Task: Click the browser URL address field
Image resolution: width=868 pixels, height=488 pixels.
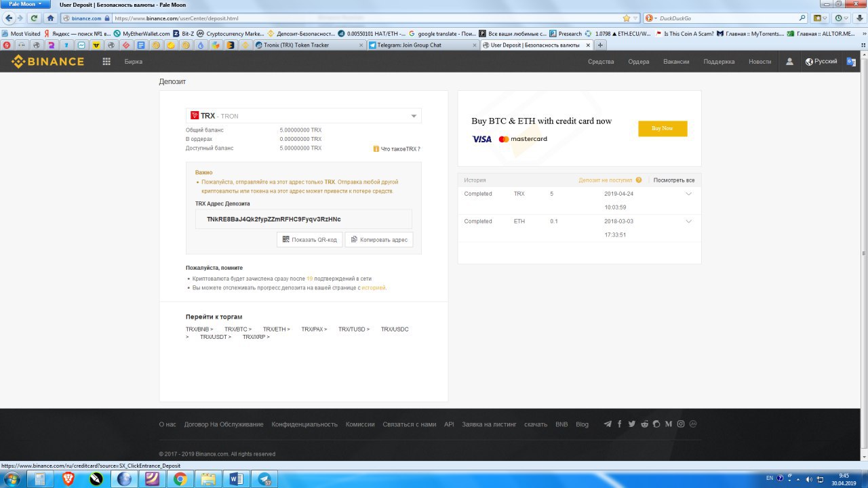Action: 366,18
